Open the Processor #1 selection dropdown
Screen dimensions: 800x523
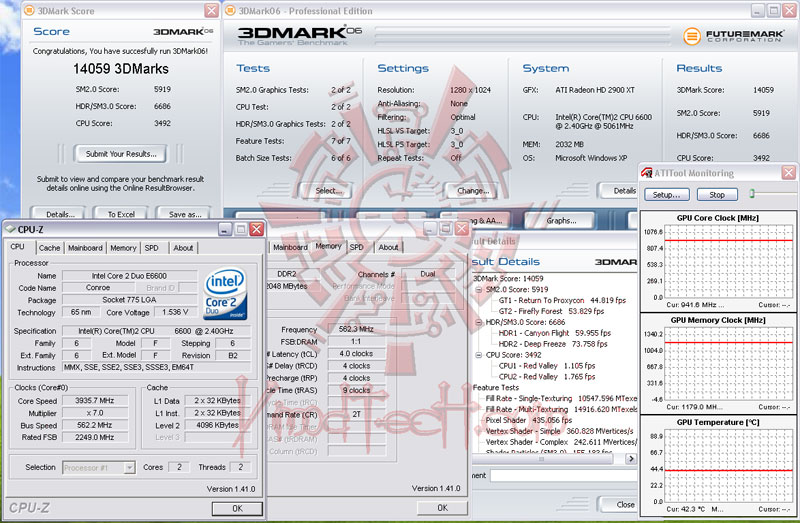pyautogui.click(x=130, y=467)
